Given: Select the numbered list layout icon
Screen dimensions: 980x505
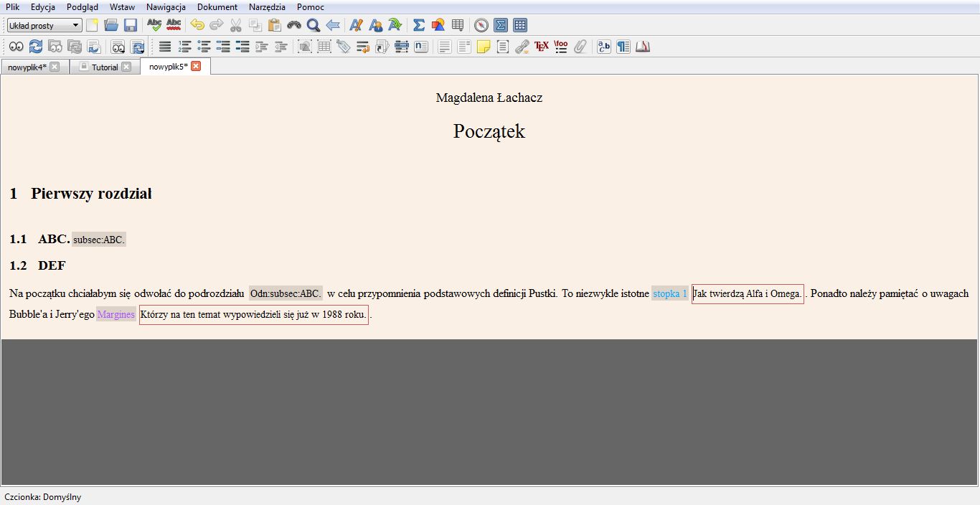Looking at the screenshot, I should point(184,47).
